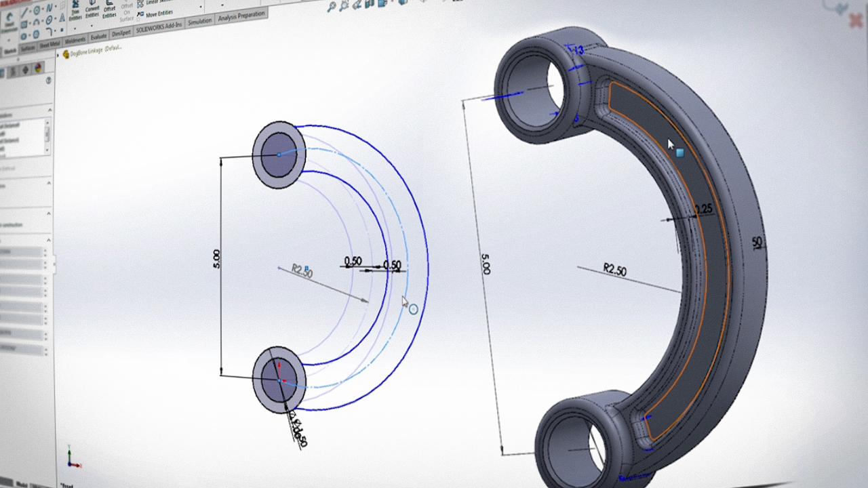Open the Linear Sketch Pattern dropdown arrow
868x488 pixels.
(x=201, y=7)
